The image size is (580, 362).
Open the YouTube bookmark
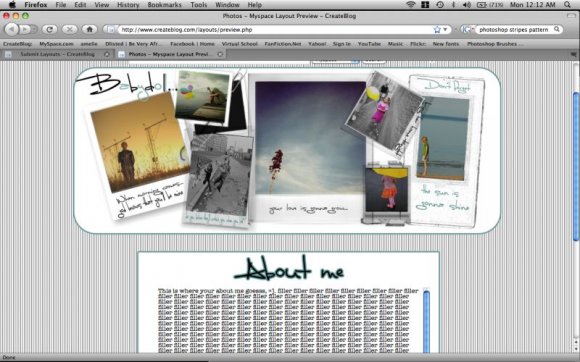pyautogui.click(x=369, y=44)
